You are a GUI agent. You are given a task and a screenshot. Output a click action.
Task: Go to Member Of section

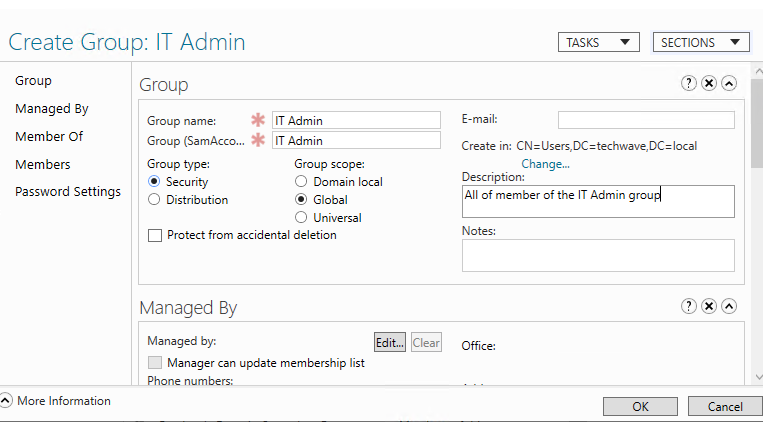click(x=49, y=137)
